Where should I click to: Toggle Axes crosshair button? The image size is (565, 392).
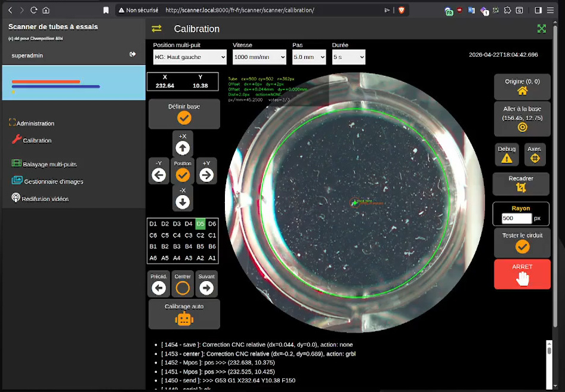tap(535, 155)
